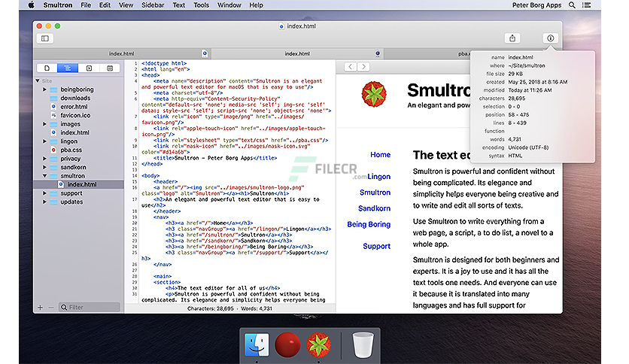The image size is (629, 364).
Task: Select the documents view icon in the sidebar
Action: tap(47, 68)
